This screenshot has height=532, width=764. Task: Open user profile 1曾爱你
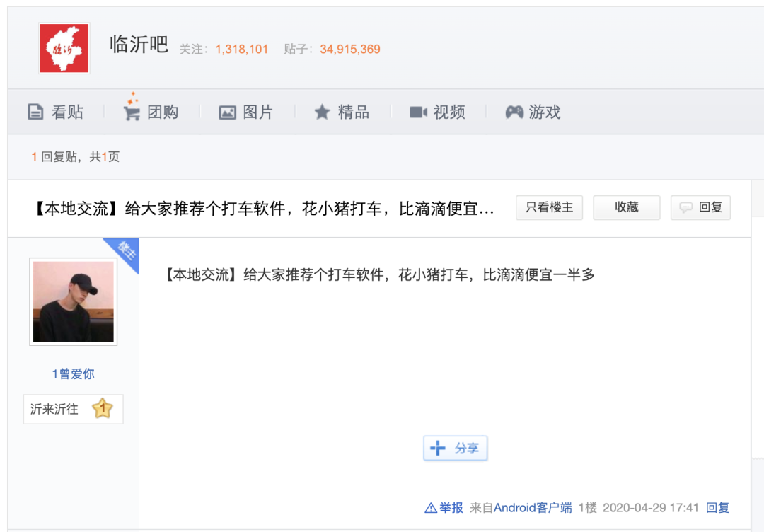74,374
